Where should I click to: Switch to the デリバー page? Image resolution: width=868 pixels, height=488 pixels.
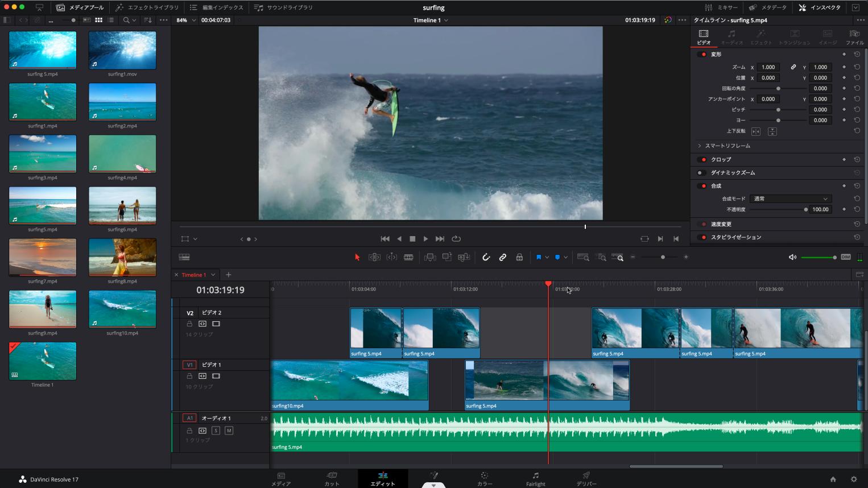586,479
